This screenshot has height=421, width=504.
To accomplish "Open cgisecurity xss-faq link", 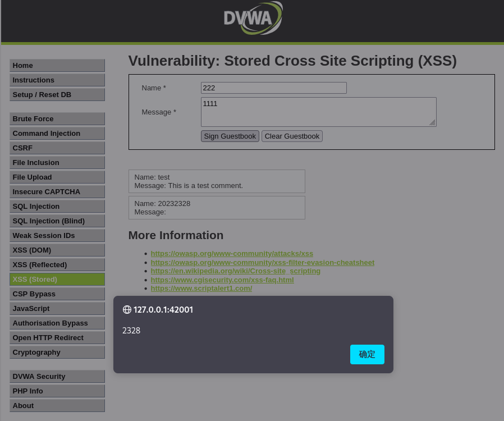I will coord(222,280).
